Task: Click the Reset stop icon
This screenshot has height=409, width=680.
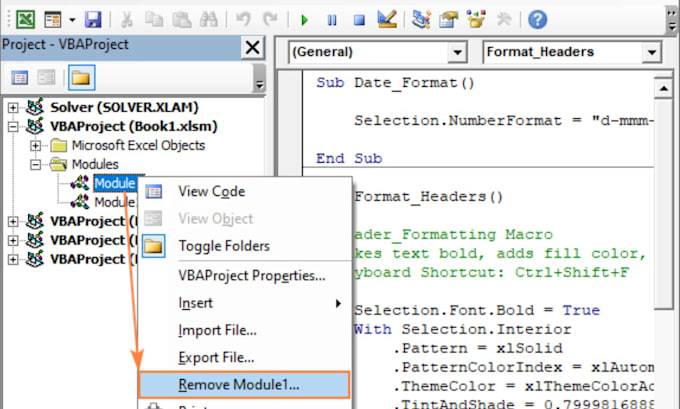Action: pyautogui.click(x=359, y=20)
